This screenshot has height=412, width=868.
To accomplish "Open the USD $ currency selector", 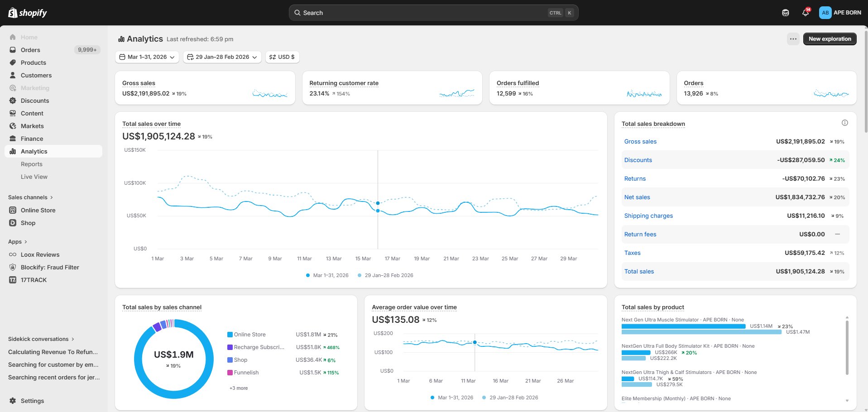I will [282, 57].
